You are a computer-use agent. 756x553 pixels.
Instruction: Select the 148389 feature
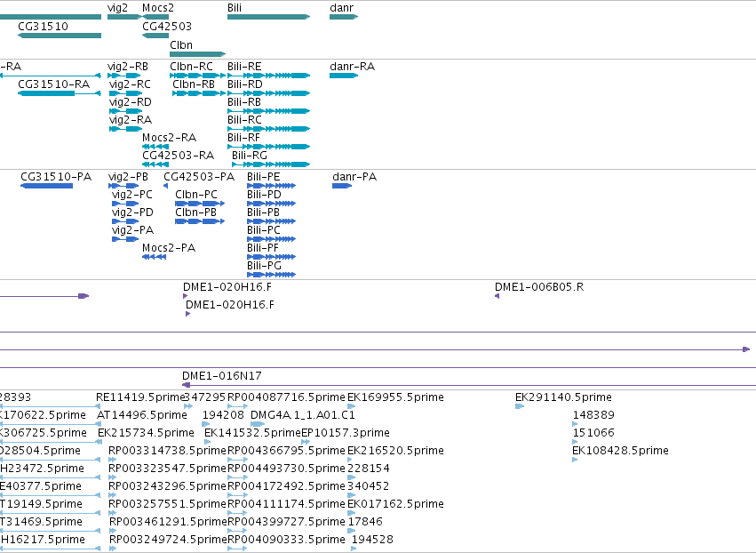(x=575, y=424)
